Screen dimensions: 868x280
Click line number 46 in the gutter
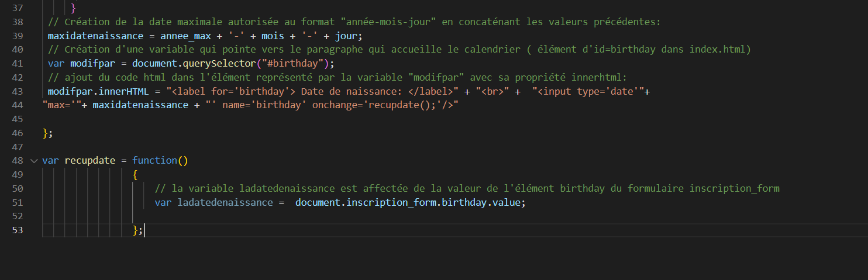point(17,133)
